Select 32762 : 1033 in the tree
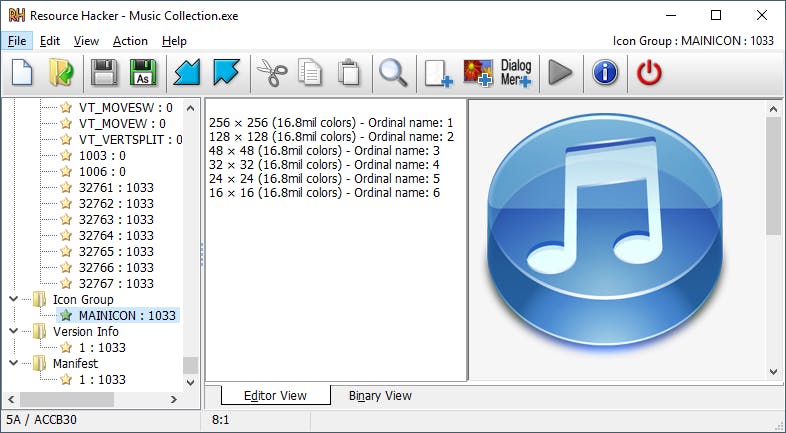 (116, 203)
